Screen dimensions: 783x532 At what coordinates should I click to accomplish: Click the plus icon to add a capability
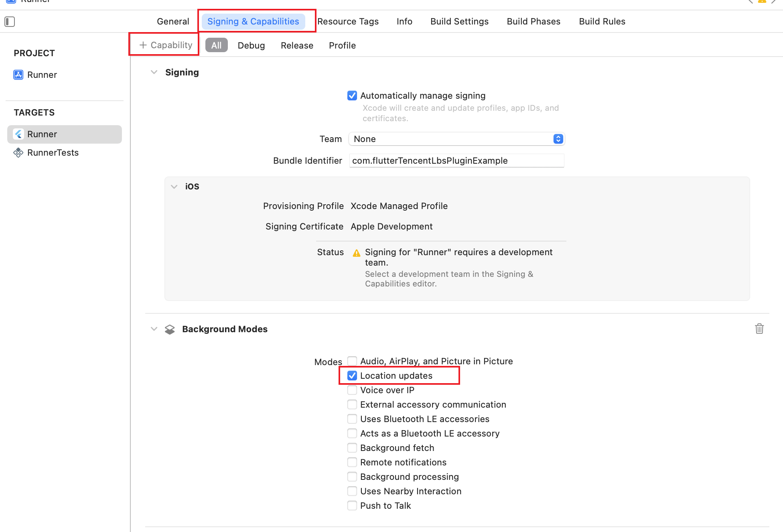[143, 45]
